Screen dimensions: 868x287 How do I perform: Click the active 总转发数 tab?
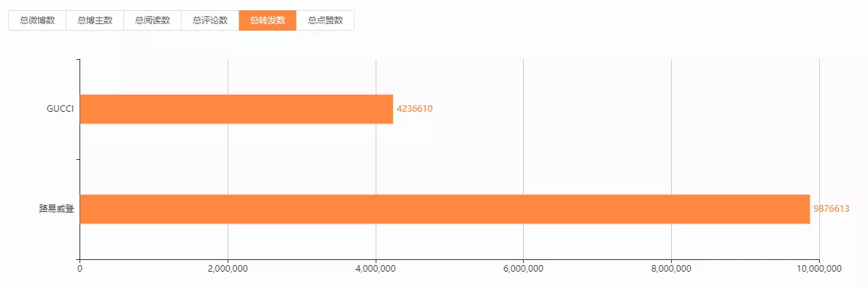(x=268, y=20)
